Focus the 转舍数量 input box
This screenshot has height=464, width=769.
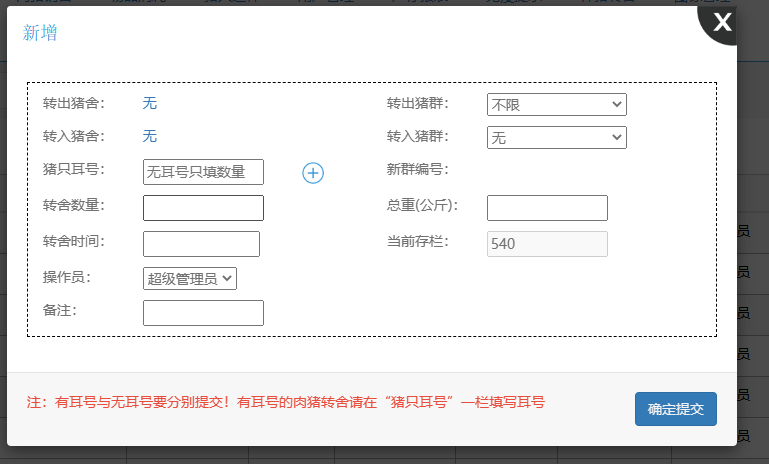click(203, 207)
